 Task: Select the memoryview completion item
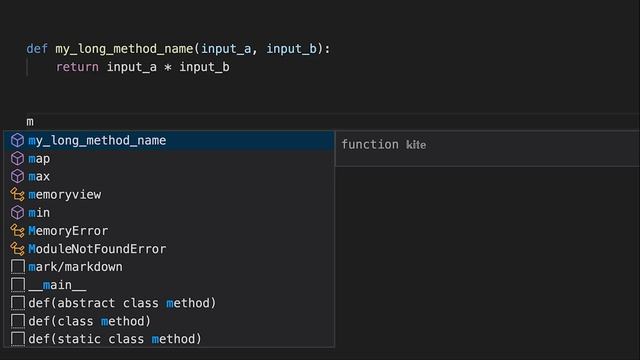(169, 195)
